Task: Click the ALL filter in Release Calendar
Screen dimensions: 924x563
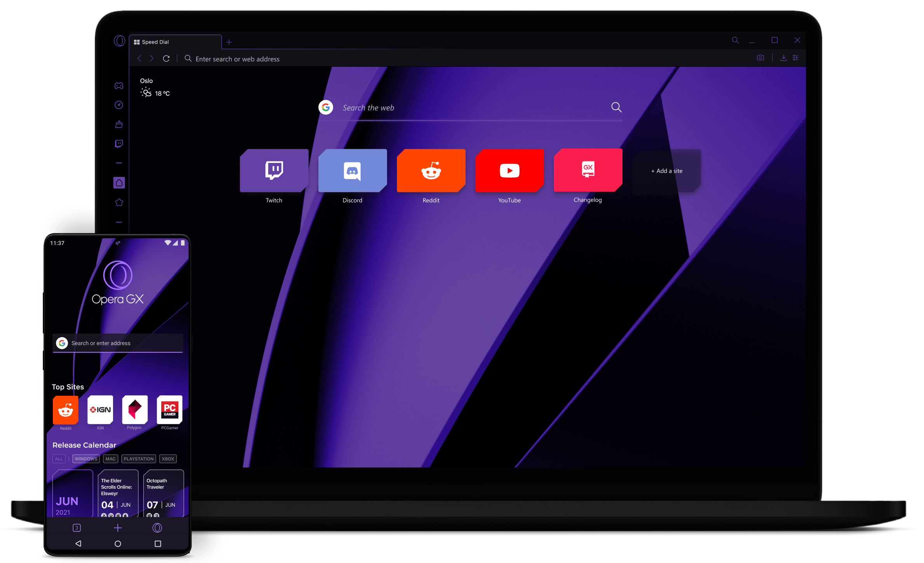Action: [58, 458]
